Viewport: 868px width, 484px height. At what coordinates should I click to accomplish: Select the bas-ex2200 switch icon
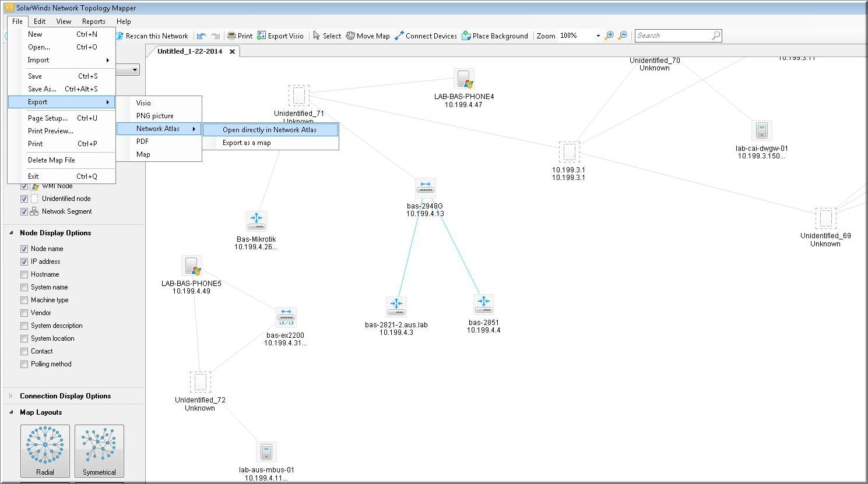coord(286,317)
